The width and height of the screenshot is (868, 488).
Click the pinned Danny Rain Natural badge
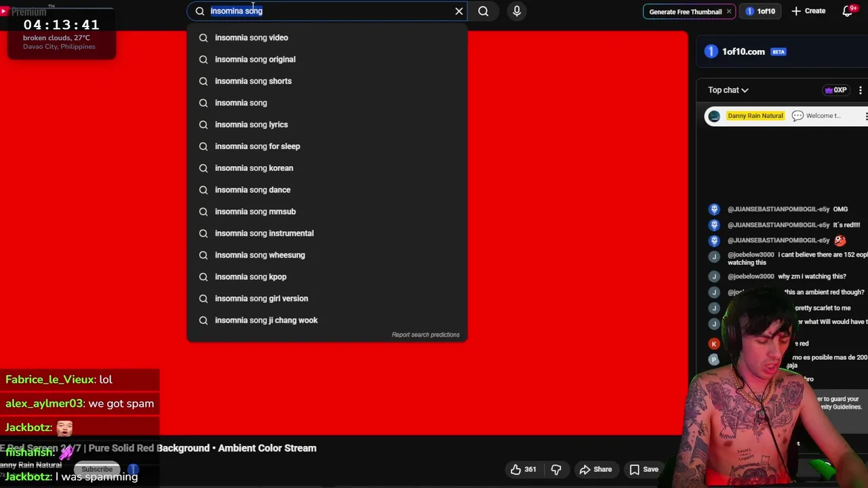click(755, 116)
